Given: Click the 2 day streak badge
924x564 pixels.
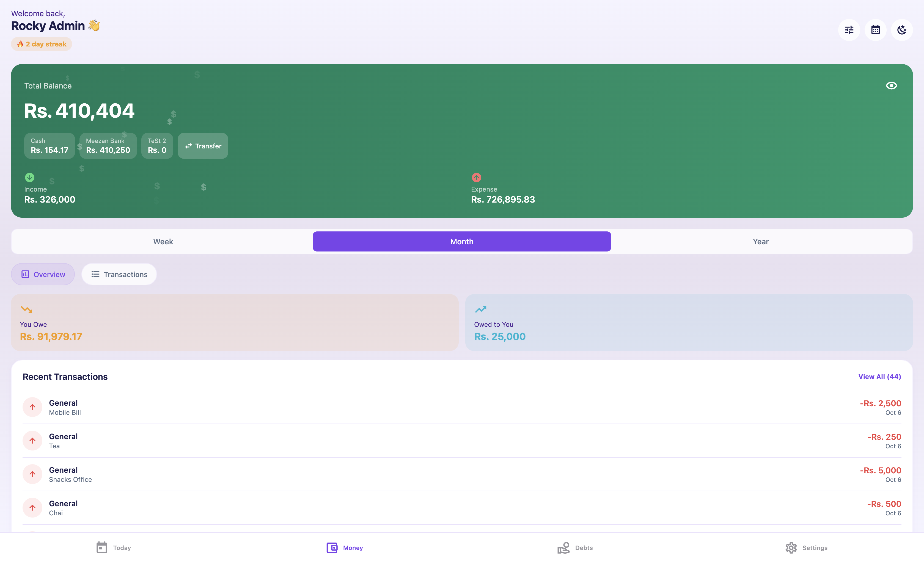Looking at the screenshot, I should click(42, 44).
